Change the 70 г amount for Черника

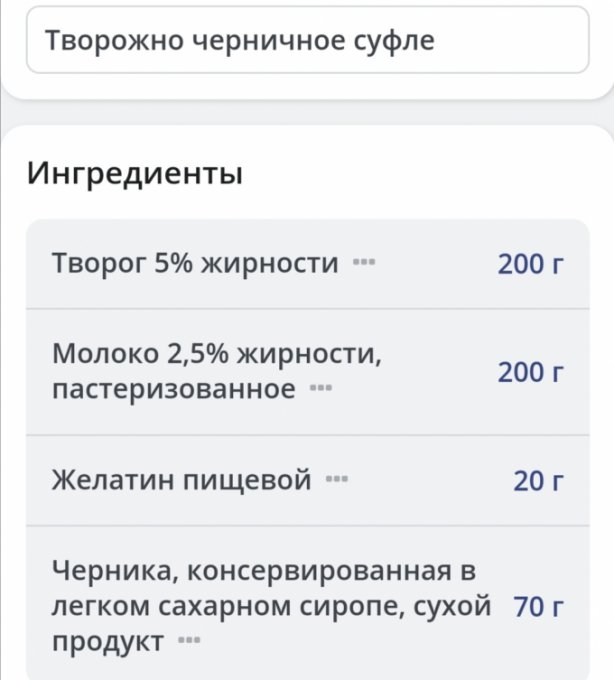click(x=538, y=606)
